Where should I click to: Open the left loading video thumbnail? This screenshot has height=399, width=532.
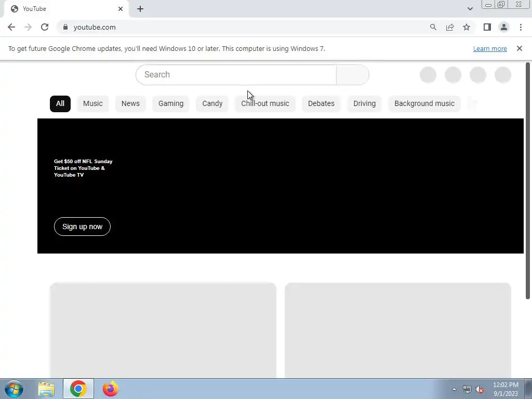click(163, 330)
